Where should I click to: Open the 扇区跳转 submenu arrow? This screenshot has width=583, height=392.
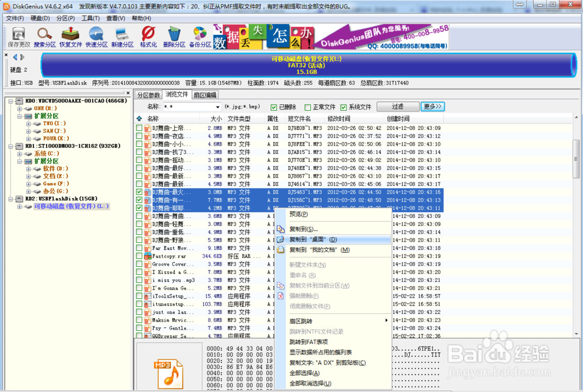[x=387, y=321]
